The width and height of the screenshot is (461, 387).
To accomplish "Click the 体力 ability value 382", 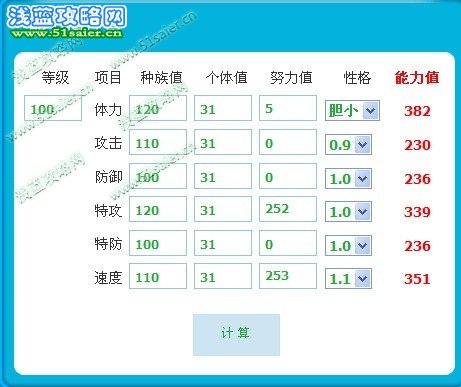I will coord(417,111).
